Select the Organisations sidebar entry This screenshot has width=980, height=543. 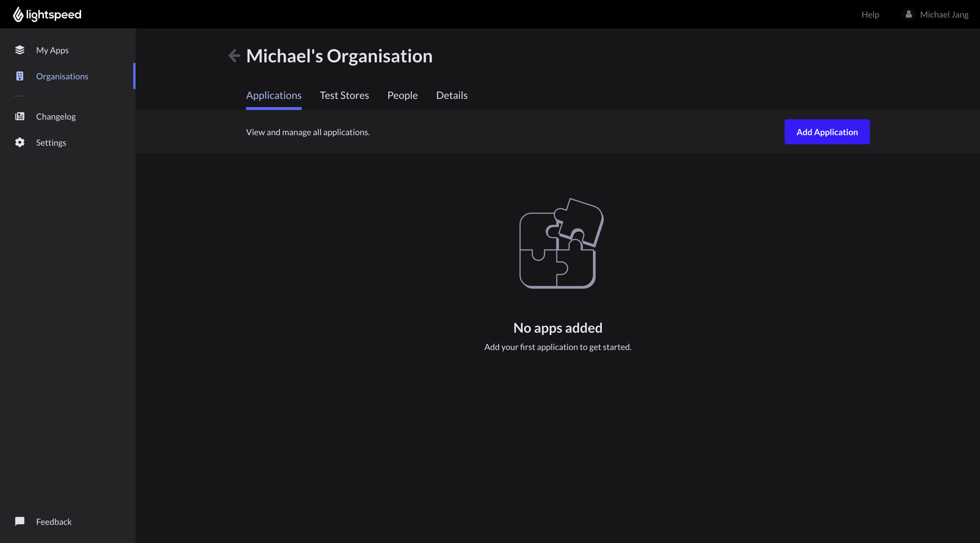[x=62, y=76]
